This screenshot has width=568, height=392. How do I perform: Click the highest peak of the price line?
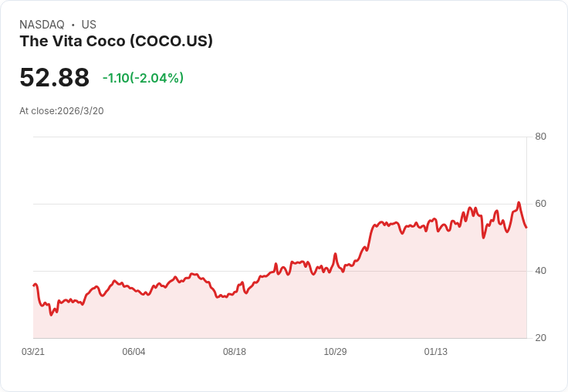click(519, 202)
